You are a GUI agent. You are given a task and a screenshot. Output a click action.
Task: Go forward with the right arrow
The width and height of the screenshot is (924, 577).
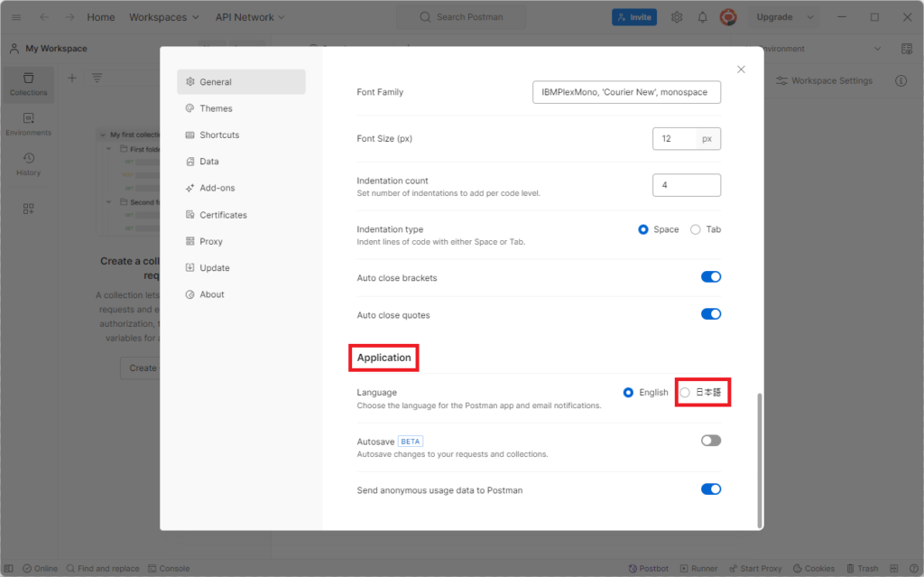[x=70, y=17]
